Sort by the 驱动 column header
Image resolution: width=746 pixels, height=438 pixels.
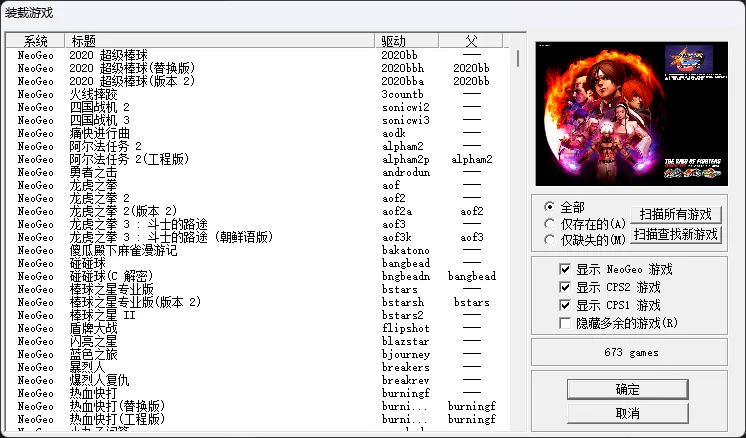tap(407, 41)
